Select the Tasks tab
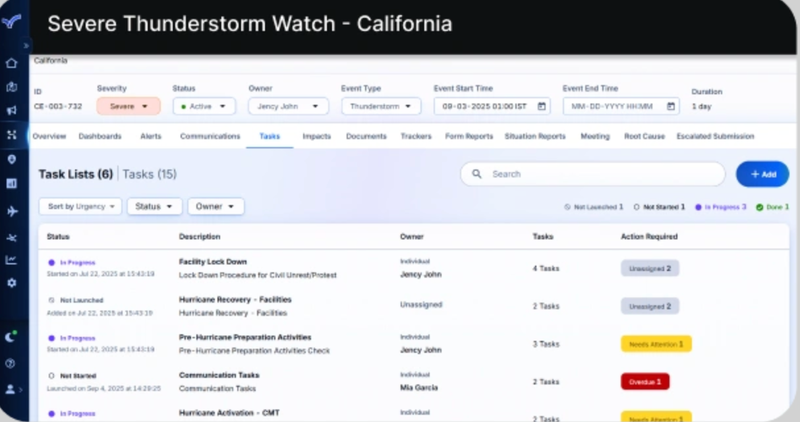The height and width of the screenshot is (422, 800). tap(269, 136)
